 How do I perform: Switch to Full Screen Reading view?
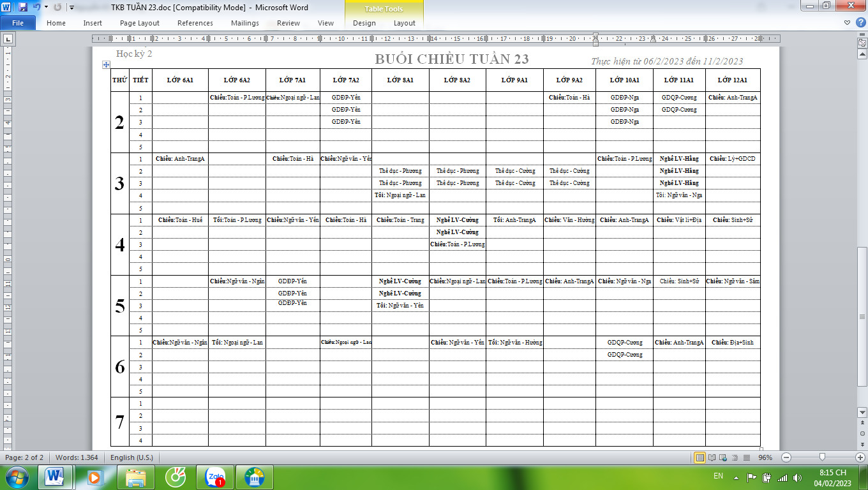[711, 457]
